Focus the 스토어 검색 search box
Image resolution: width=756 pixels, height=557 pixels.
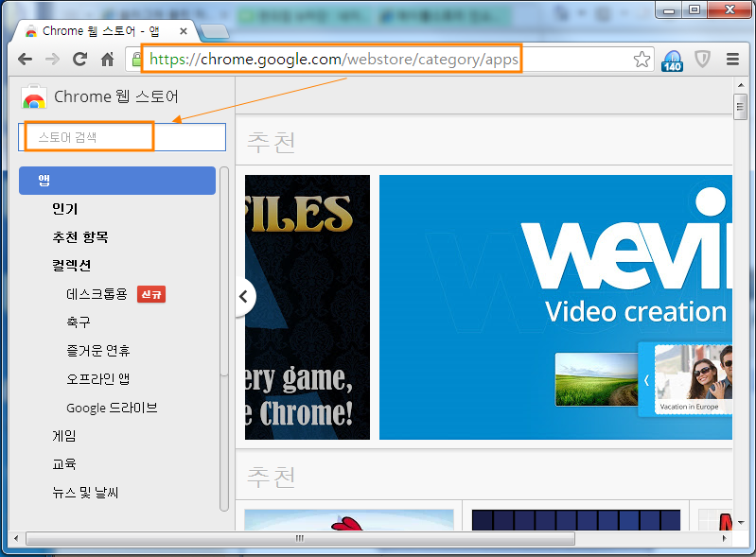122,137
